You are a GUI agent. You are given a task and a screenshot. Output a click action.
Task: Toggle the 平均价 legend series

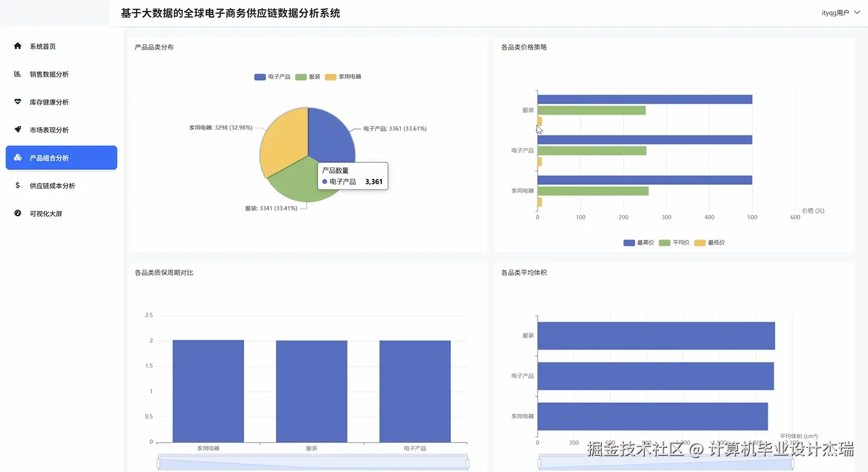pyautogui.click(x=674, y=243)
